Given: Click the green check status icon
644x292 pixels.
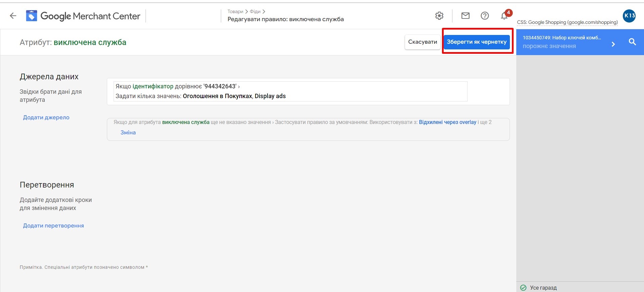Looking at the screenshot, I should [x=523, y=288].
